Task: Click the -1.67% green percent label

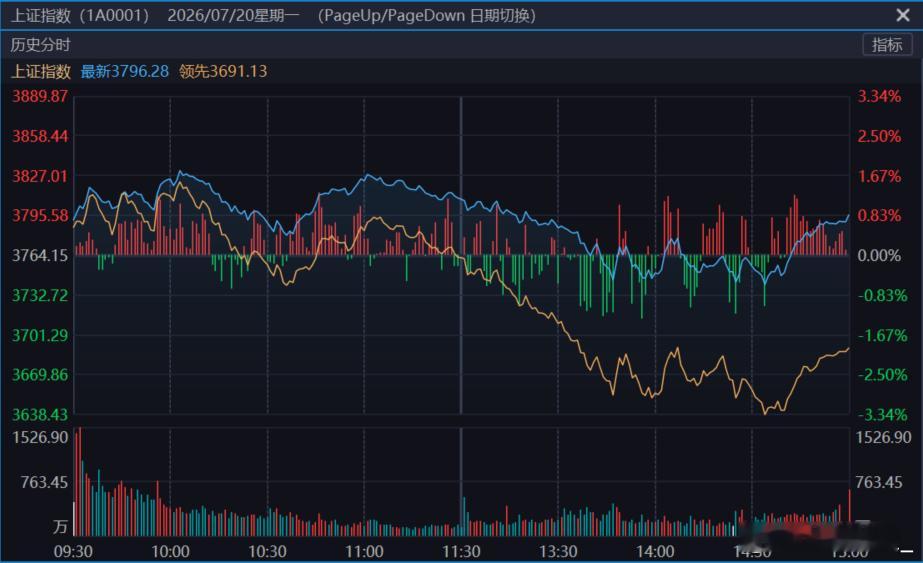Action: (882, 335)
